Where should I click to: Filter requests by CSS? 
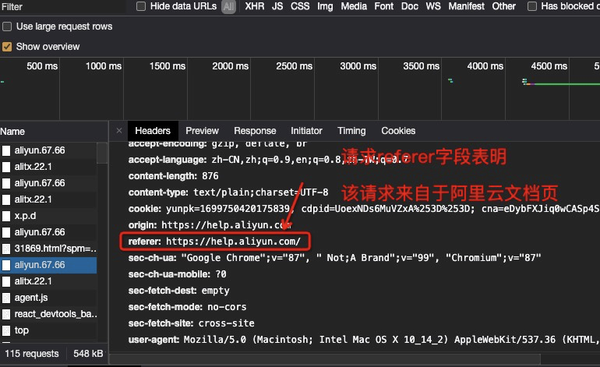point(300,7)
